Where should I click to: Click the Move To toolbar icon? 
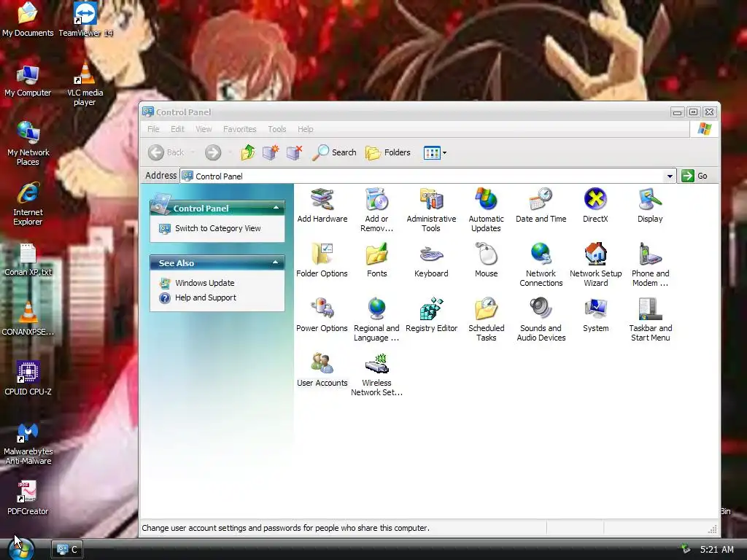point(271,152)
